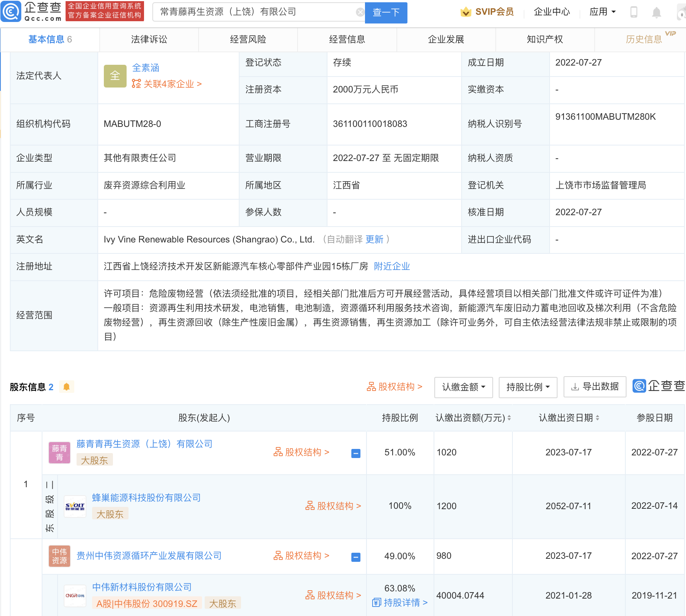The height and width of the screenshot is (616, 686).
Task: Open the 认缴金额 filter dropdown
Action: coord(464,387)
